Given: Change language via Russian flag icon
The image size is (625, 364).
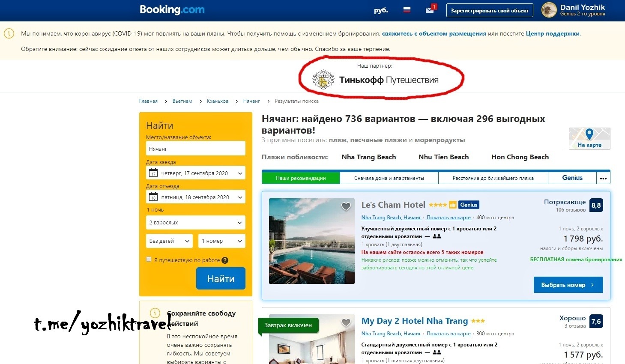Looking at the screenshot, I should 407,10.
